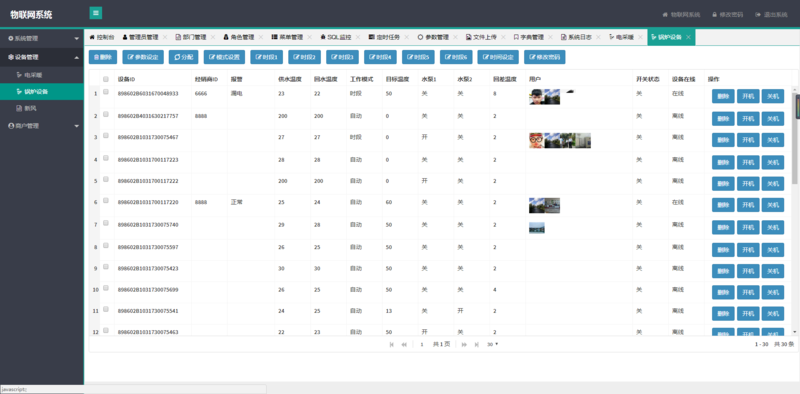Screen dimensions: 800x394
Task: Select 锅炉设备 in the sidebar
Action: tap(42, 92)
